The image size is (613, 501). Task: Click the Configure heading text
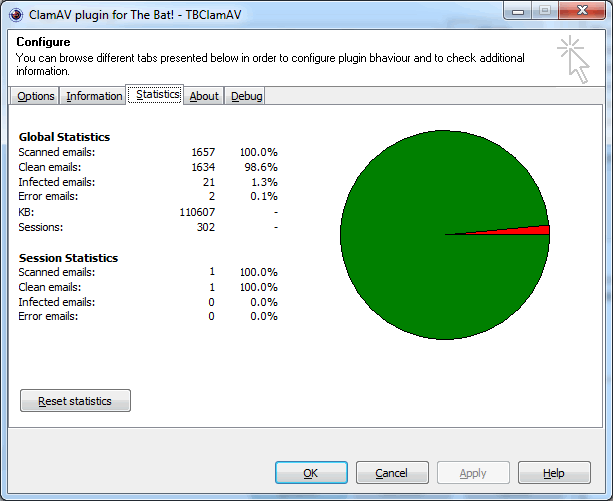43,42
